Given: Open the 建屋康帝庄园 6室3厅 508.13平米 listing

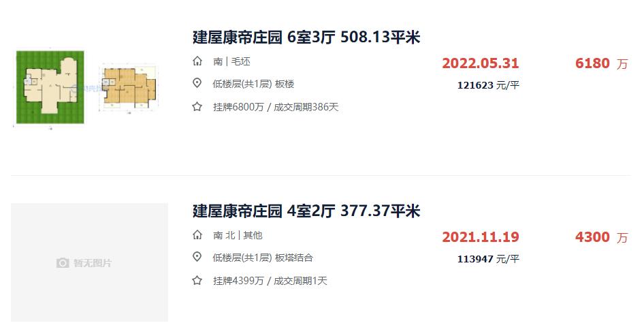Looking at the screenshot, I should [x=306, y=37].
